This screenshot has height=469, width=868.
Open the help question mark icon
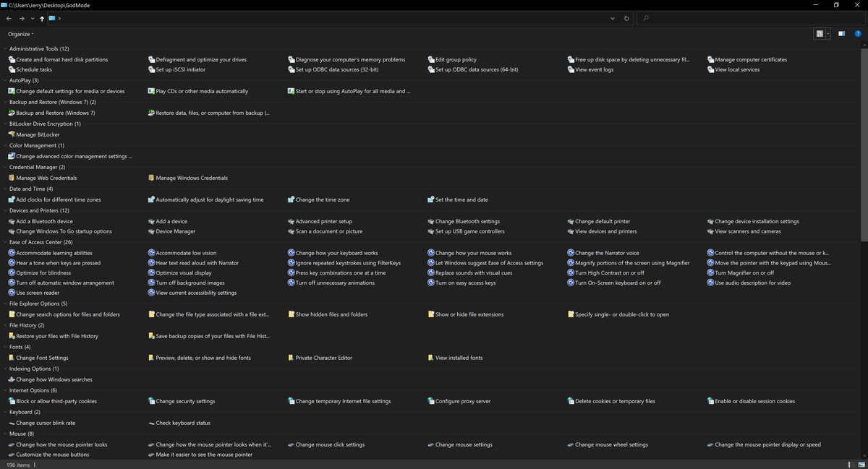tap(858, 34)
